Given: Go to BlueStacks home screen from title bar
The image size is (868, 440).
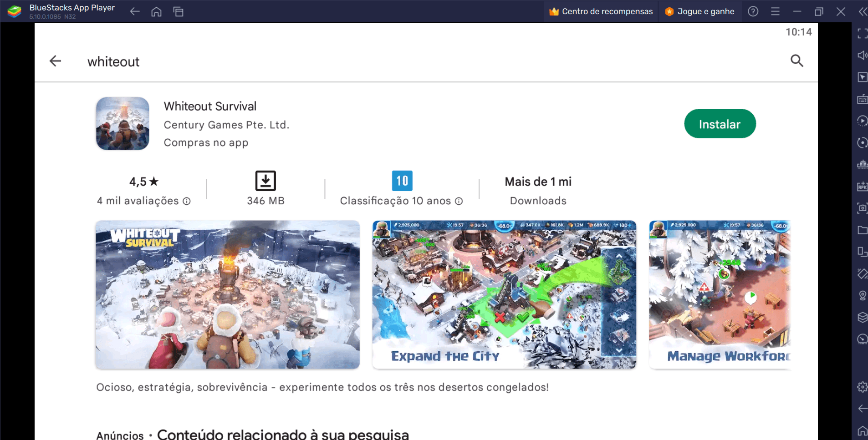Looking at the screenshot, I should pos(156,11).
